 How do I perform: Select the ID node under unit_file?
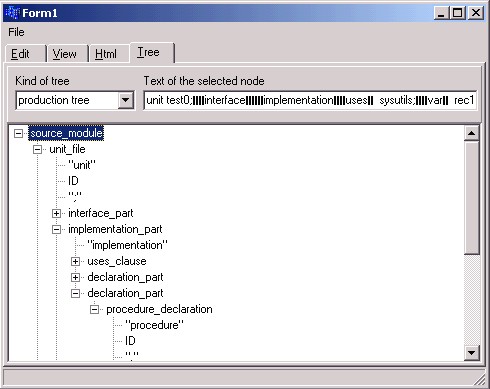point(73,181)
